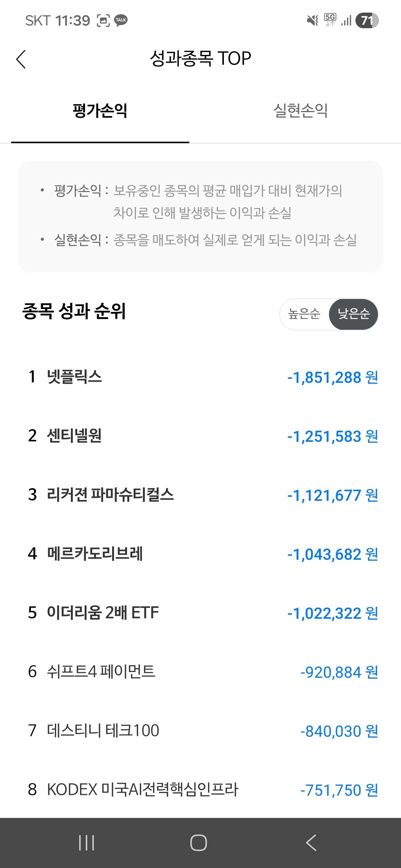The height and width of the screenshot is (868, 401).
Task: Select the 메르카도리브레 ranking item
Action: [x=200, y=554]
